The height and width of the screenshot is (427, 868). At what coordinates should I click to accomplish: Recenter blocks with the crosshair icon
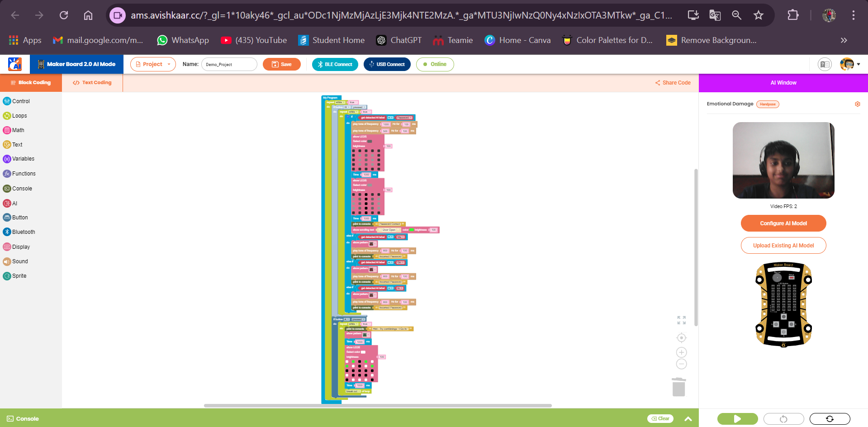(681, 337)
